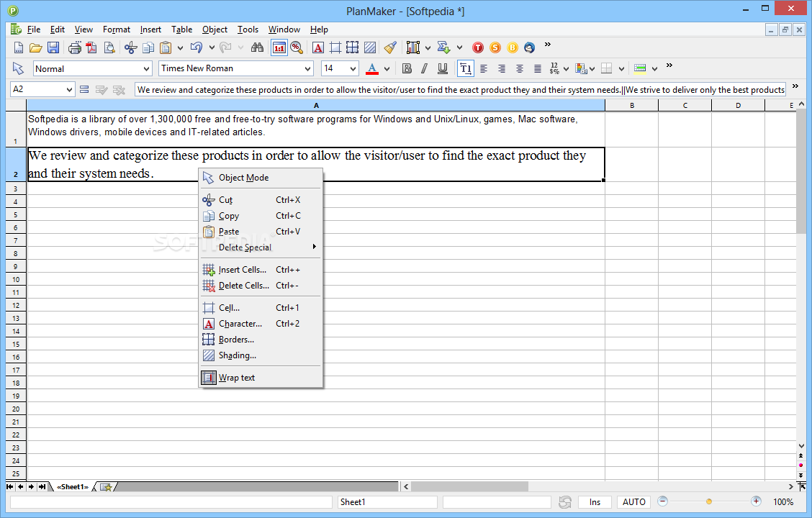The height and width of the screenshot is (518, 812).
Task: Open the A2 cell reference dropdown
Action: coord(69,89)
